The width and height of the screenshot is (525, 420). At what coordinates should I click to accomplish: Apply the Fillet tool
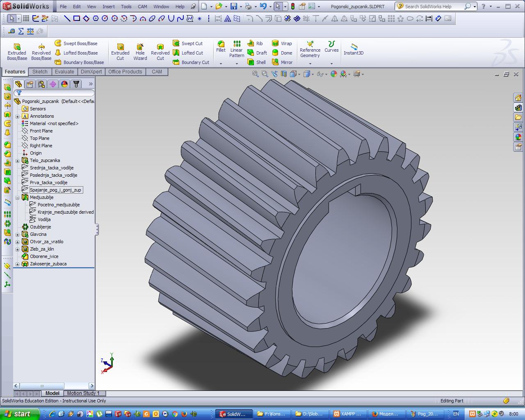coord(221,47)
